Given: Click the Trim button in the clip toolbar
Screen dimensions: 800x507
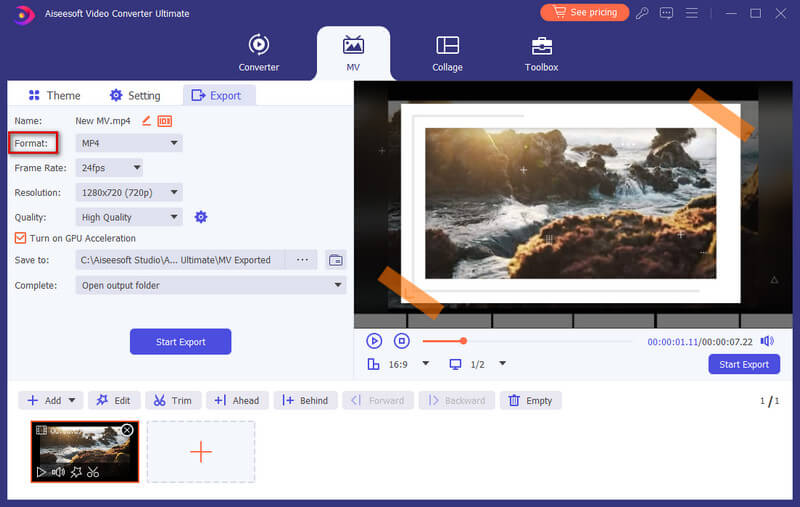Looking at the screenshot, I should tap(173, 400).
